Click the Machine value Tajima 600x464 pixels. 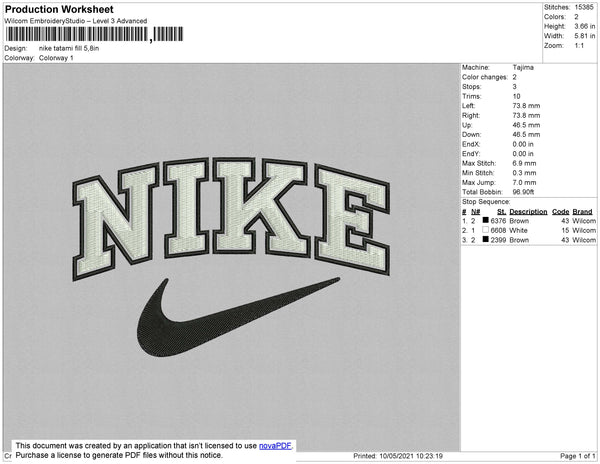pos(523,67)
